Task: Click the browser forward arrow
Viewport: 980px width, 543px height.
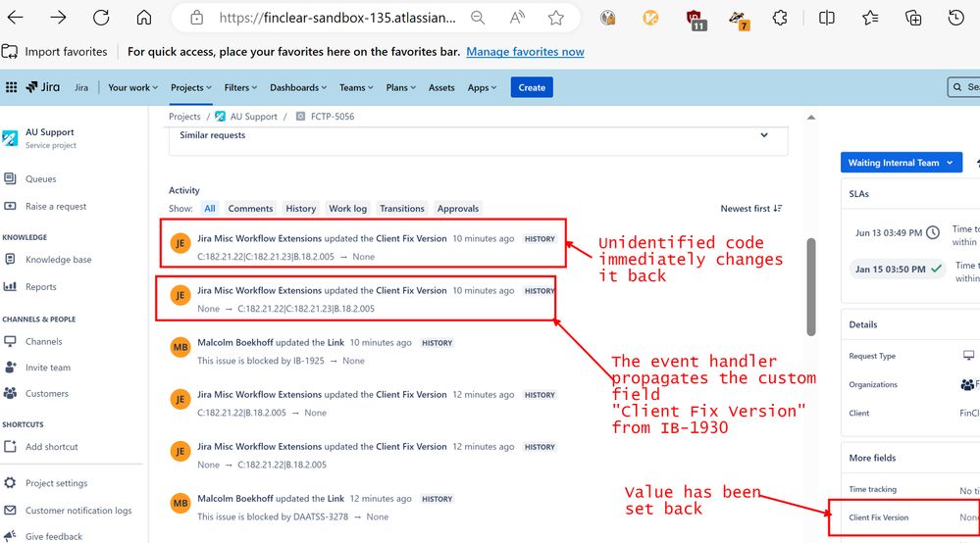Action: 58,18
